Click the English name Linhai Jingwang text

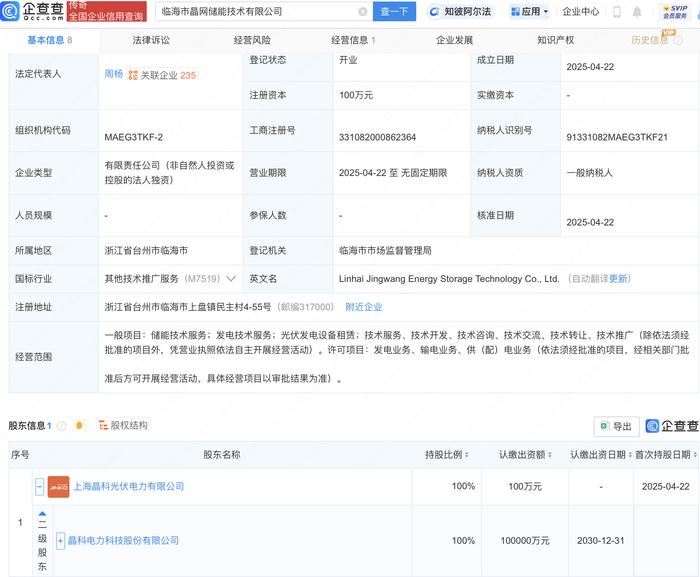pyautogui.click(x=449, y=279)
